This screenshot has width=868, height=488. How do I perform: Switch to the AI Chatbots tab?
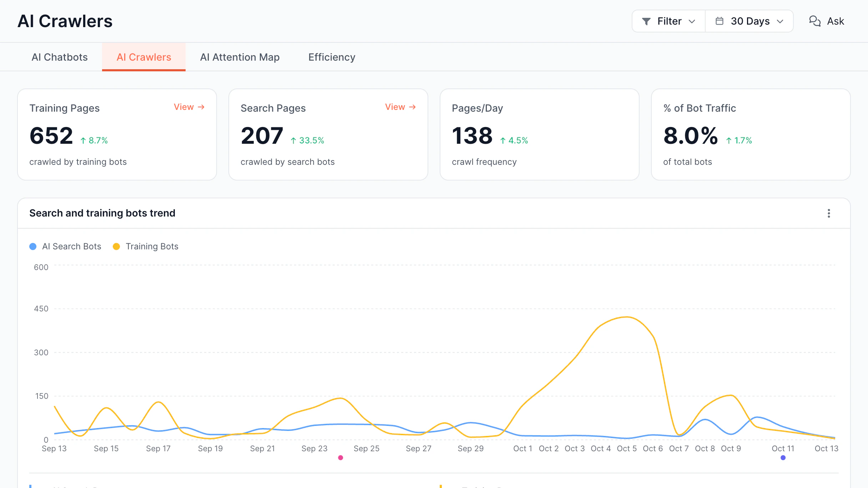point(60,57)
